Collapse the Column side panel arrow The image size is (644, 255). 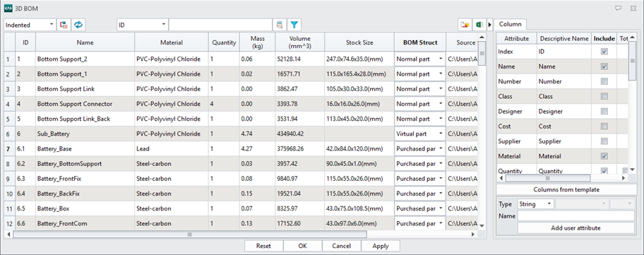[x=489, y=25]
